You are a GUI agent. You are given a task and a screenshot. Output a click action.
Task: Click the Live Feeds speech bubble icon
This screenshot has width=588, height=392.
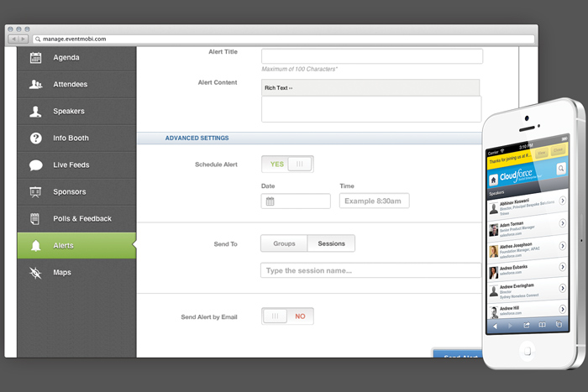coord(35,165)
